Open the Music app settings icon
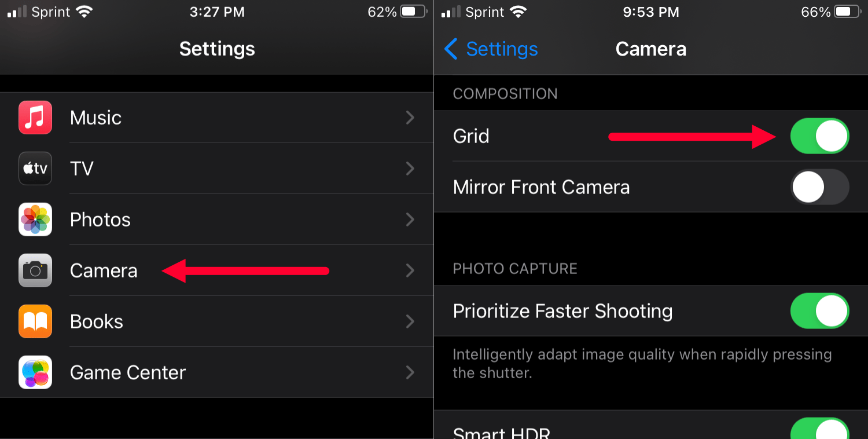This screenshot has height=439, width=868. (x=35, y=118)
